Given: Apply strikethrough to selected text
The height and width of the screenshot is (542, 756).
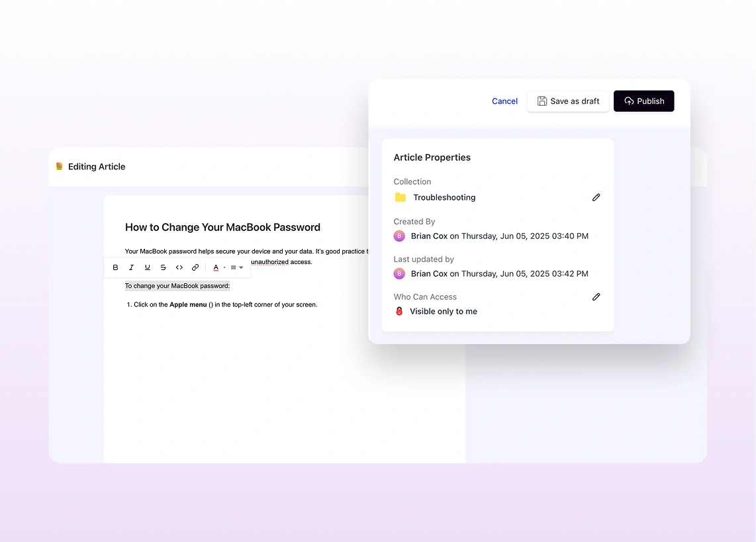Looking at the screenshot, I should pos(164,267).
